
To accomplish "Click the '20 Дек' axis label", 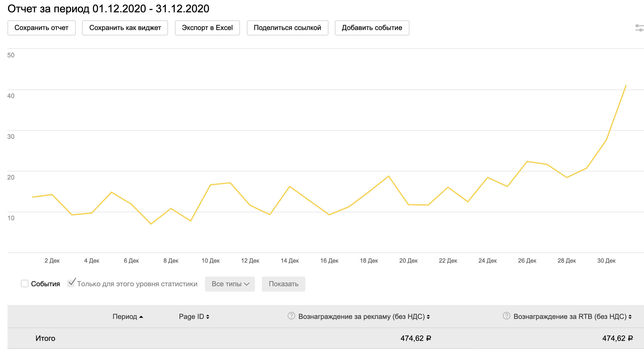I will point(408,260).
